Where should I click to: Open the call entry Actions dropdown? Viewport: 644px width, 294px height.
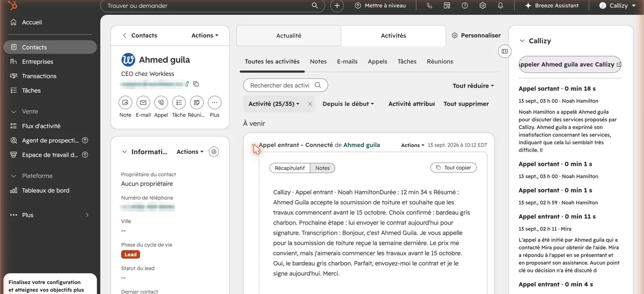pos(413,145)
